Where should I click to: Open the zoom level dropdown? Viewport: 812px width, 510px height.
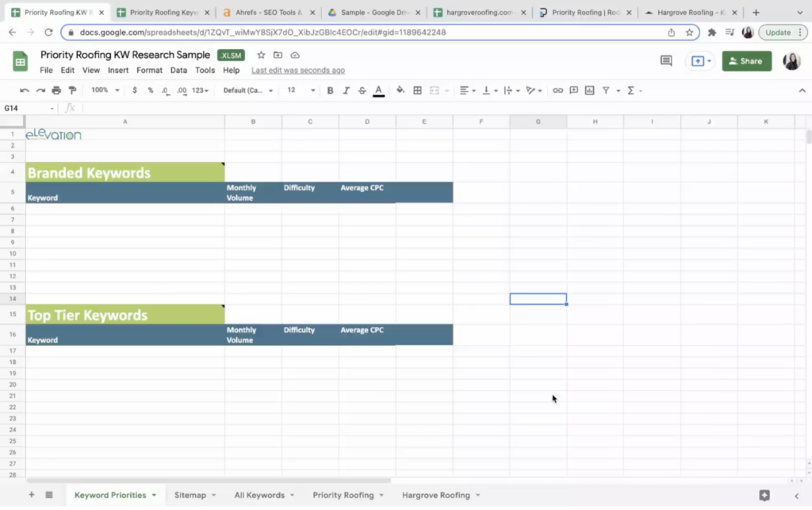coord(105,90)
